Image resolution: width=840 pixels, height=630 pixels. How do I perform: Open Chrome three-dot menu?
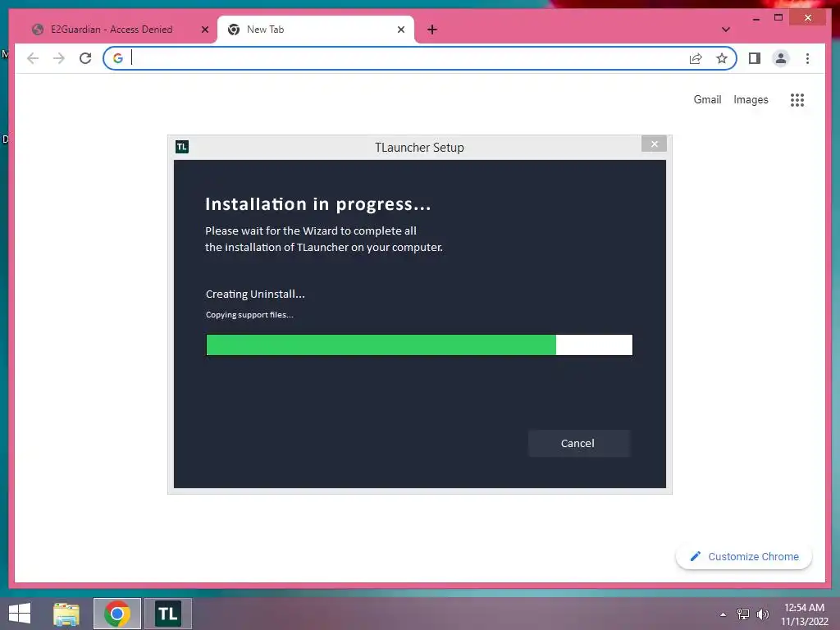pos(807,58)
